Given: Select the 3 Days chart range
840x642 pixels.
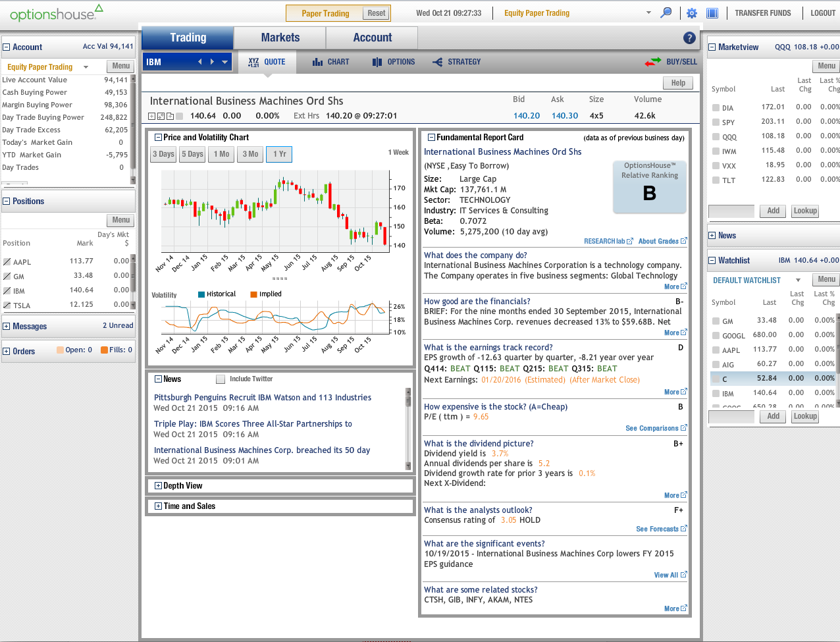Looking at the screenshot, I should [164, 154].
